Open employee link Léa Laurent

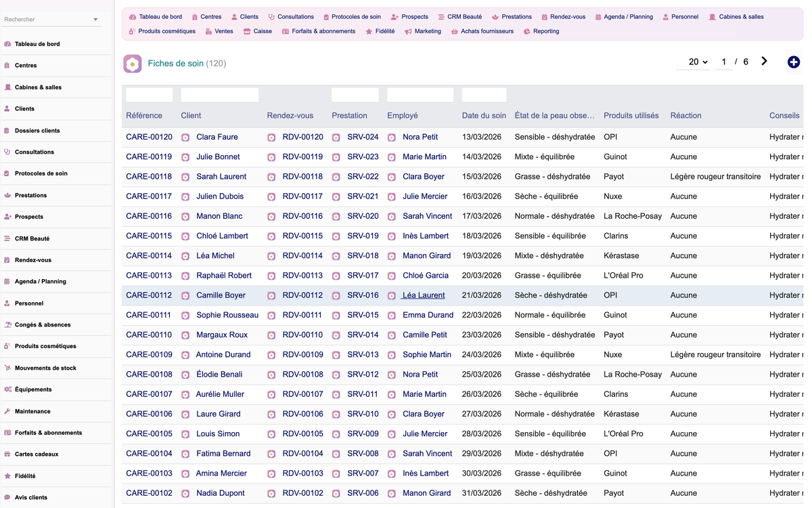point(424,295)
